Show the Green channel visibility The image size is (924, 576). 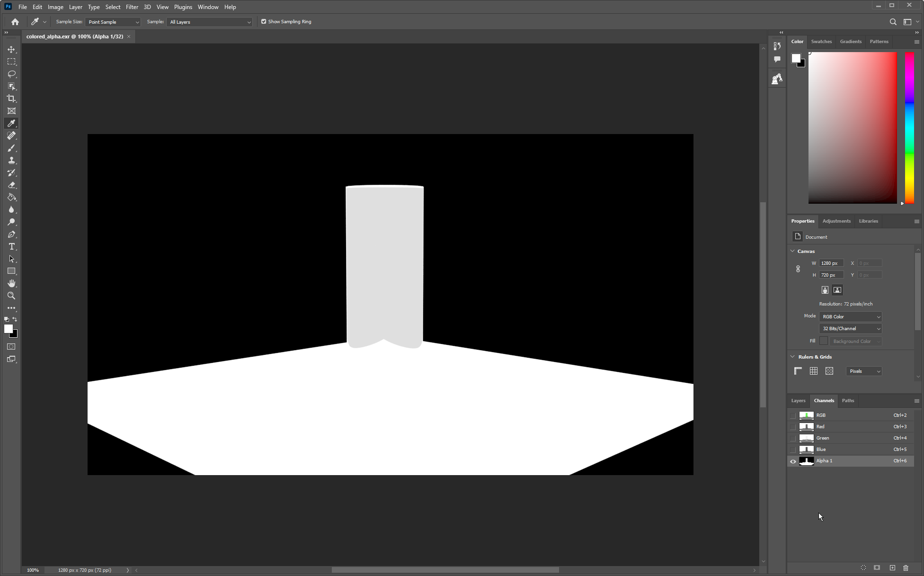click(793, 438)
